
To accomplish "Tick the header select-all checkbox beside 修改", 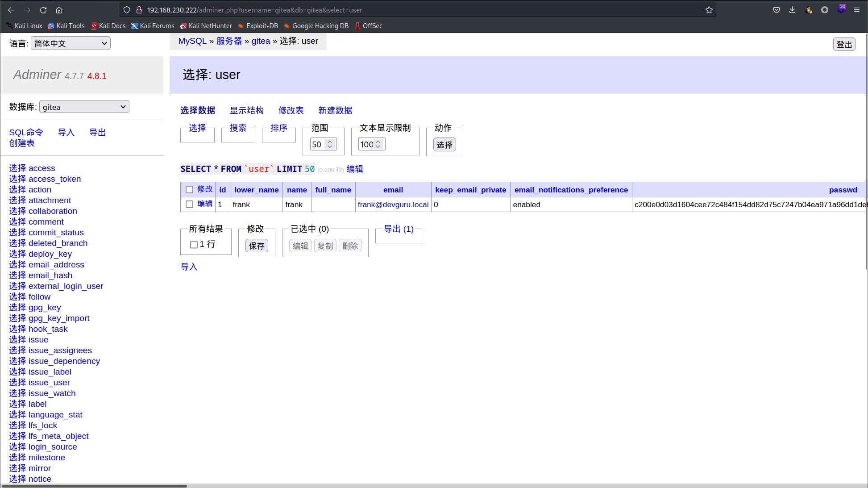I will [189, 190].
